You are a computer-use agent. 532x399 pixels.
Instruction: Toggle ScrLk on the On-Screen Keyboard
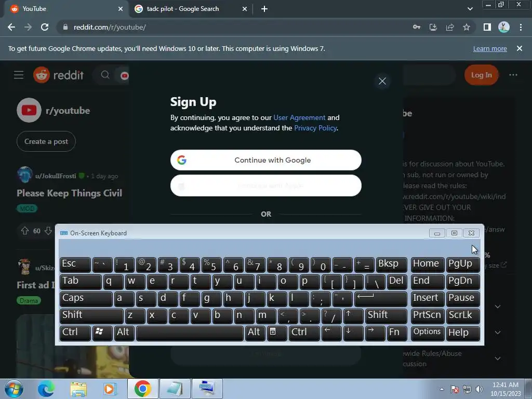point(463,315)
